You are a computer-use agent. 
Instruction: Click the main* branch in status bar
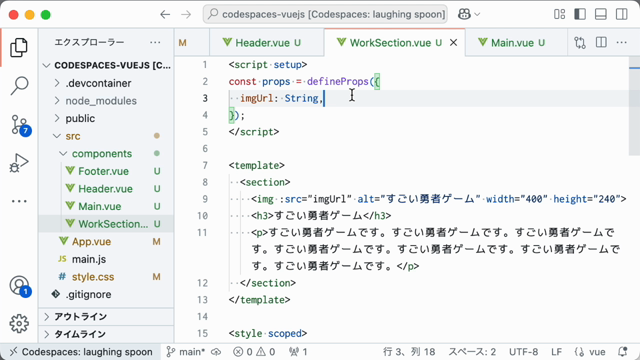[x=187, y=352]
